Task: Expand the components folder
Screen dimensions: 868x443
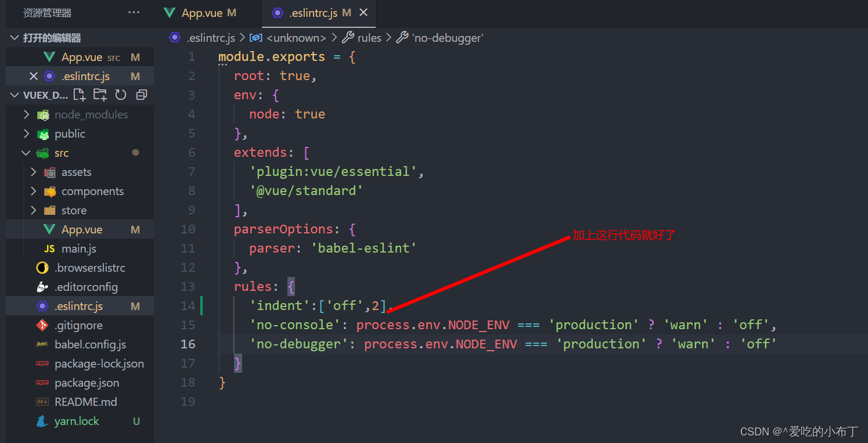Action: 34,191
